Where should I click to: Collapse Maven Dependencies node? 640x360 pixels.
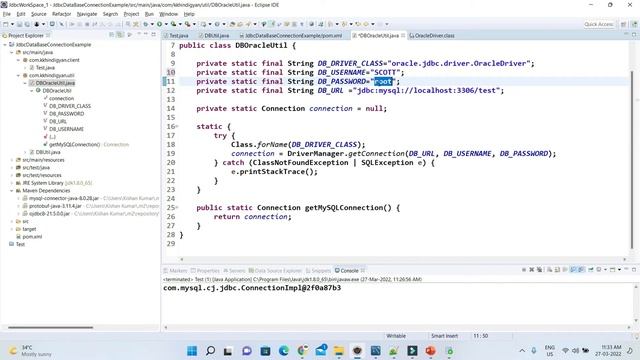click(12, 191)
